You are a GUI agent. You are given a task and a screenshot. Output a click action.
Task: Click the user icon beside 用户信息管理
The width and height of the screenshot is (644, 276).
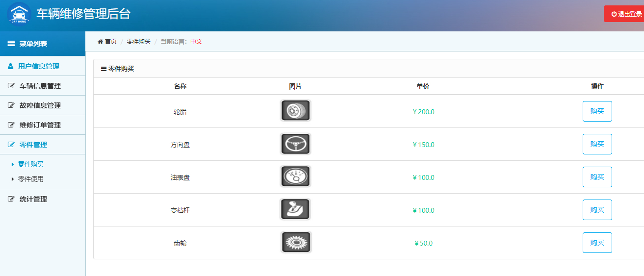click(11, 66)
